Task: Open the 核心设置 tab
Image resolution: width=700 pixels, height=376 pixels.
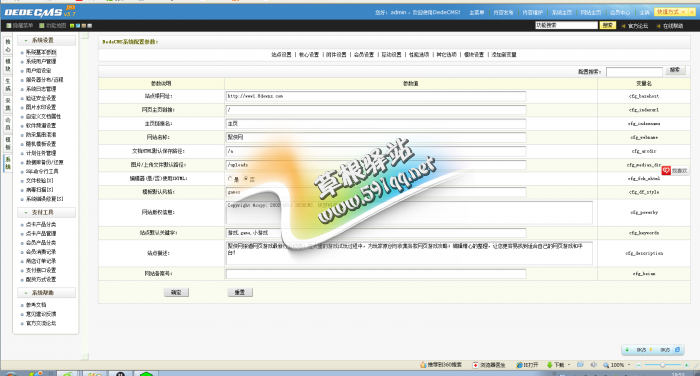Action: pos(309,54)
